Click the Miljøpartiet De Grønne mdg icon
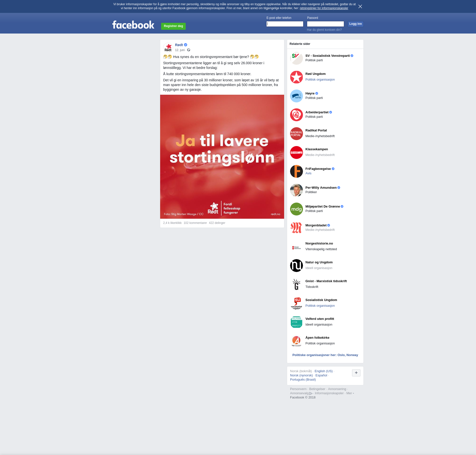The height and width of the screenshot is (455, 476). [x=296, y=209]
